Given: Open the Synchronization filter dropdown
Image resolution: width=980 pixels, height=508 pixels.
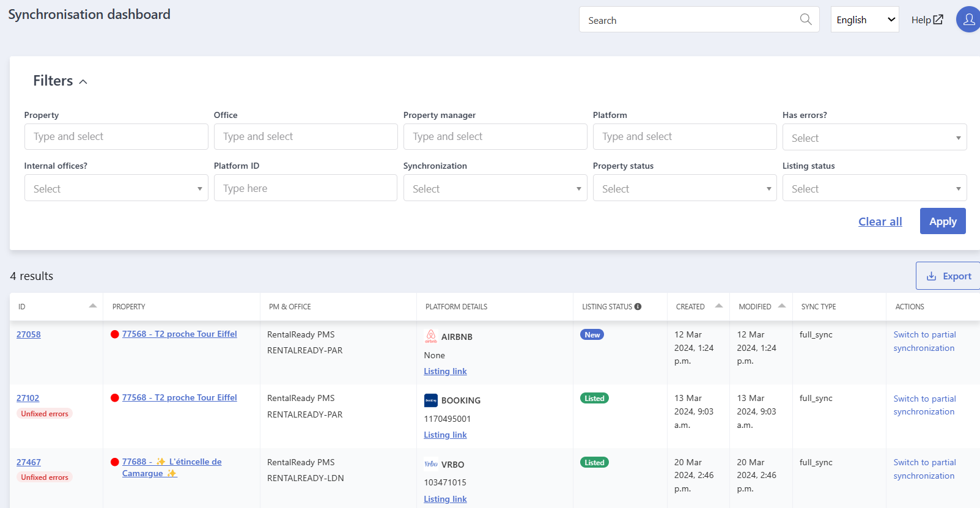Looking at the screenshot, I should [x=495, y=188].
